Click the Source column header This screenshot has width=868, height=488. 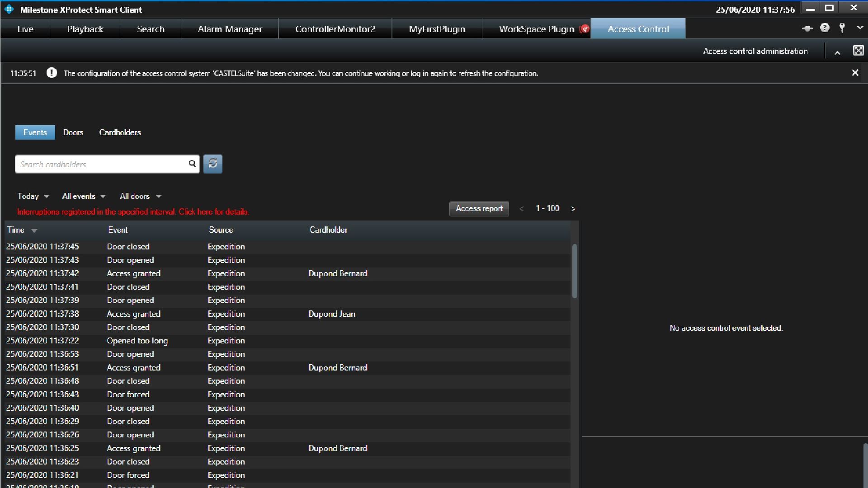pyautogui.click(x=221, y=230)
